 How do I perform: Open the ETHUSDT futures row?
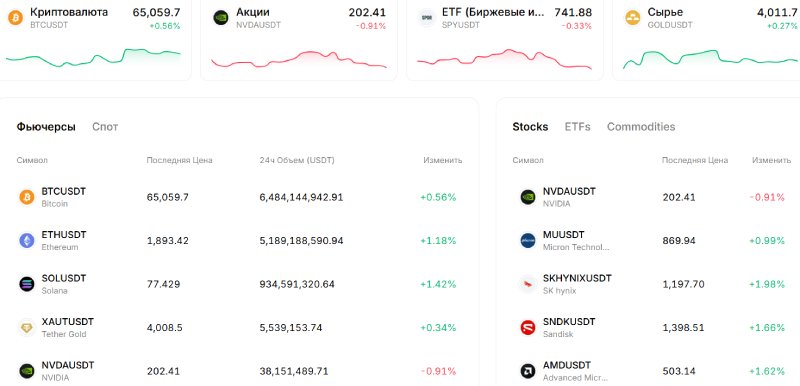(239, 241)
